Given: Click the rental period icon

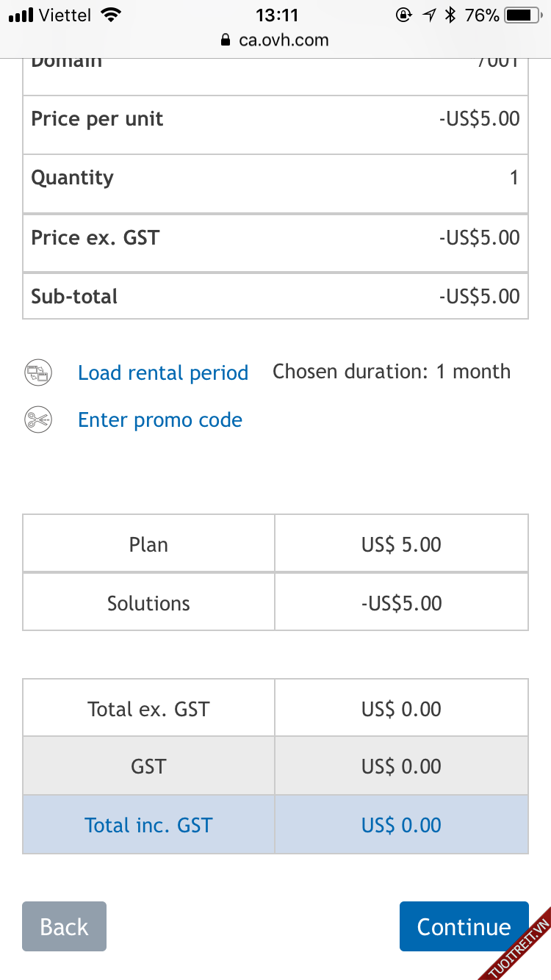Looking at the screenshot, I should [x=38, y=373].
